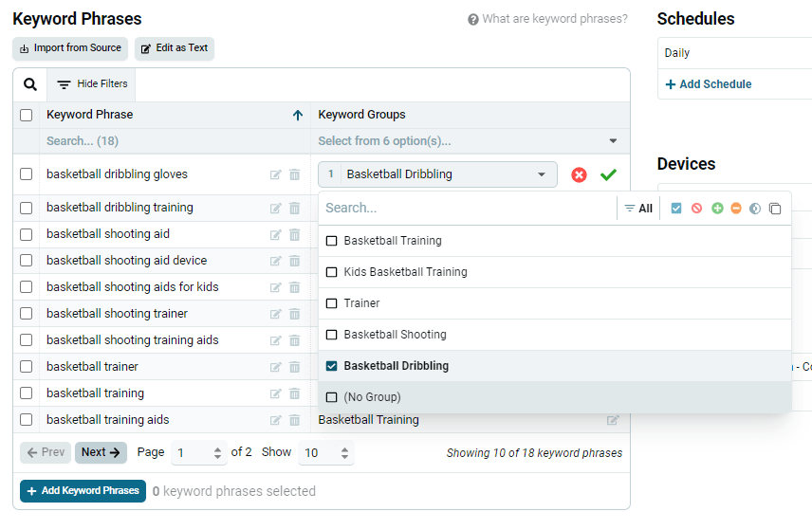Image resolution: width=812 pixels, height=530 pixels.
Task: Click Hide Filters button
Action: pos(92,83)
